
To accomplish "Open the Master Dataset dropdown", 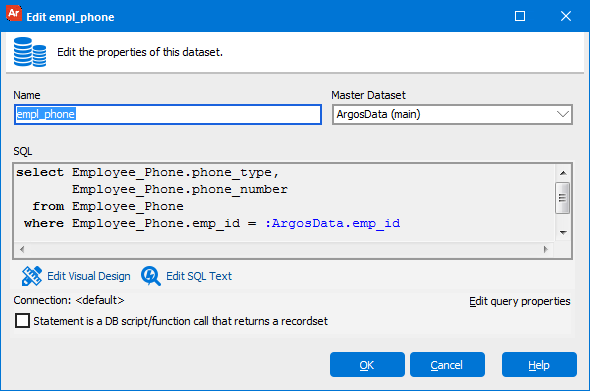I will (x=452, y=114).
